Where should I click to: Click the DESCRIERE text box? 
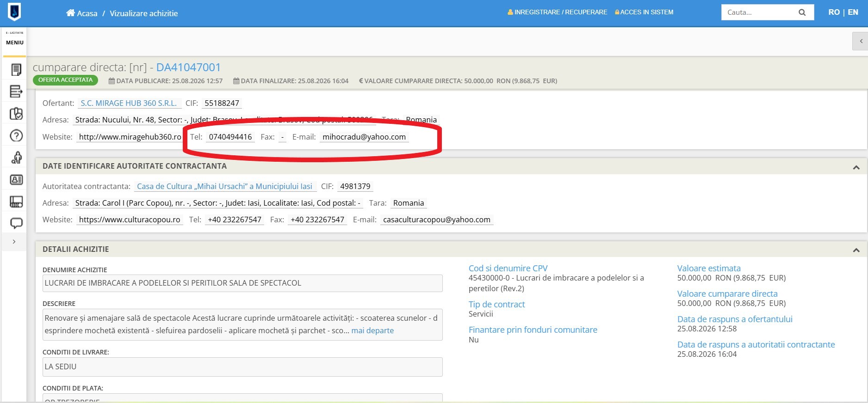pyautogui.click(x=242, y=324)
